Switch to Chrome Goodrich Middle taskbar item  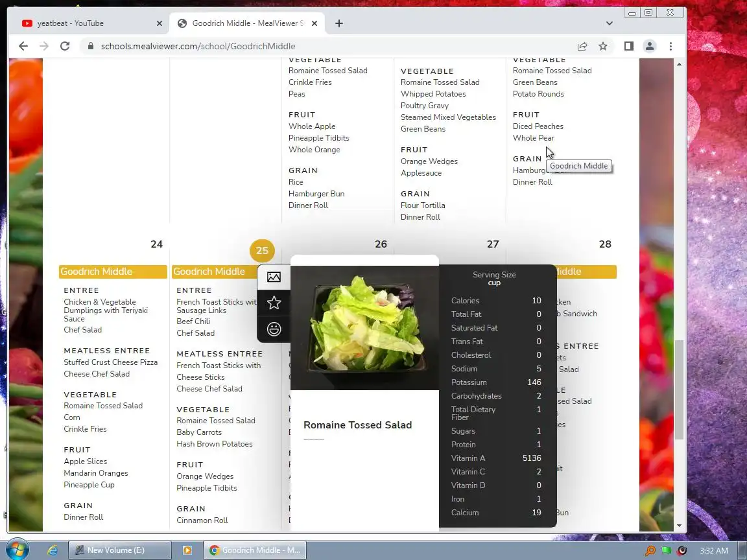point(255,550)
